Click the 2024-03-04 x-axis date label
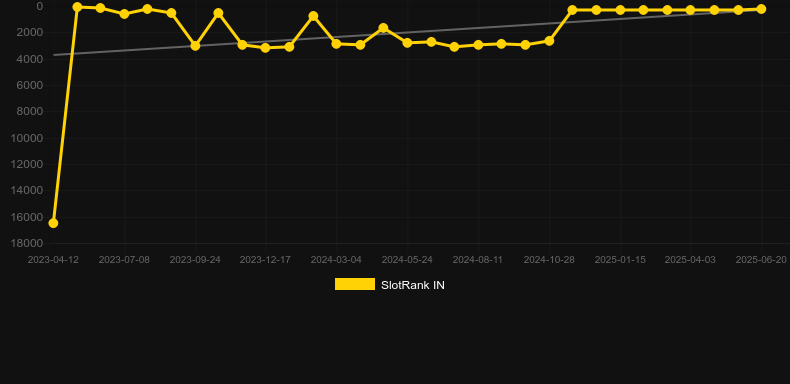Image resolution: width=790 pixels, height=384 pixels. click(336, 260)
